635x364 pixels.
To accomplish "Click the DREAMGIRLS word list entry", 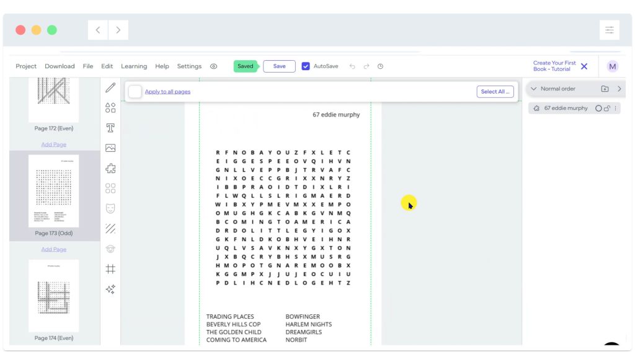I will (304, 332).
